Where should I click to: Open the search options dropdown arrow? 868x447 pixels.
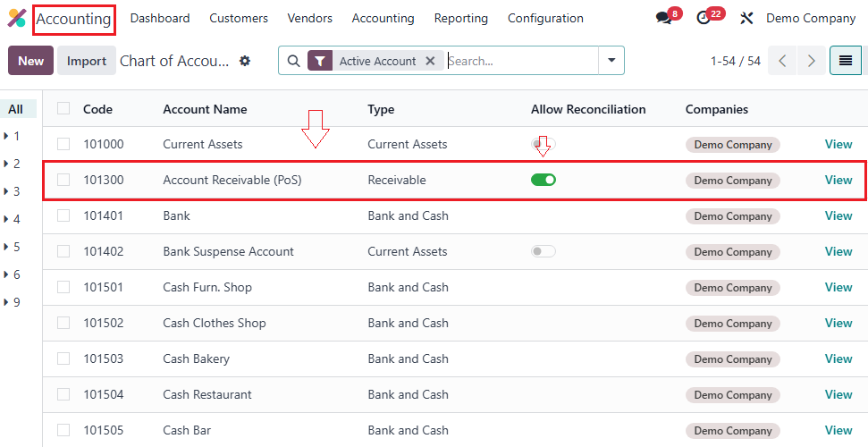tap(611, 61)
